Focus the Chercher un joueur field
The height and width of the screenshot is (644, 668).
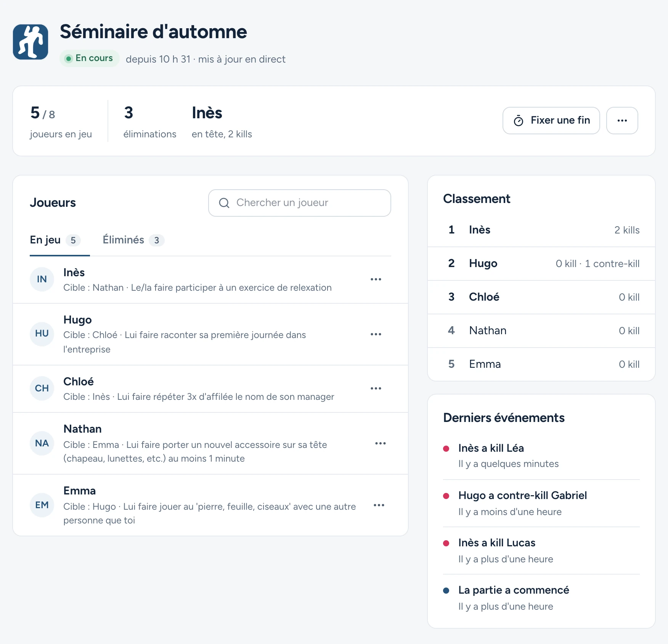[299, 203]
